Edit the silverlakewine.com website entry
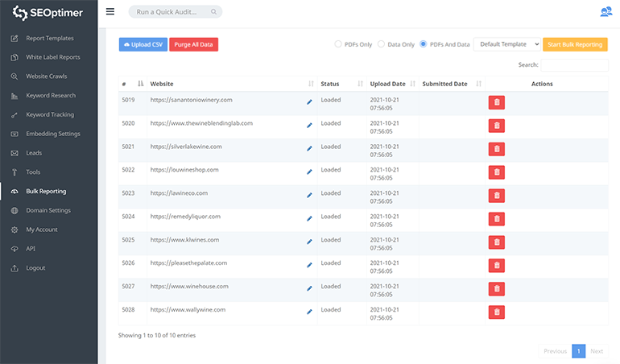 [x=309, y=148]
